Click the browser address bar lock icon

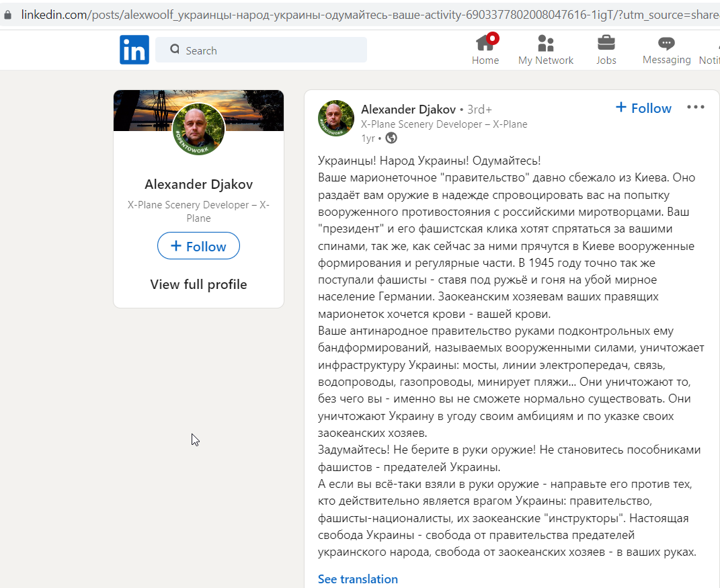tap(7, 15)
